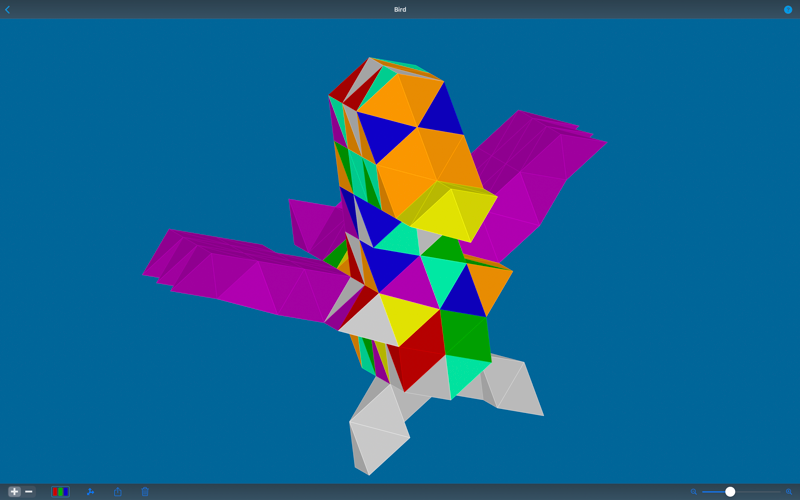Click the zoom in magnifier icon
This screenshot has height=500, width=800.
point(789,492)
